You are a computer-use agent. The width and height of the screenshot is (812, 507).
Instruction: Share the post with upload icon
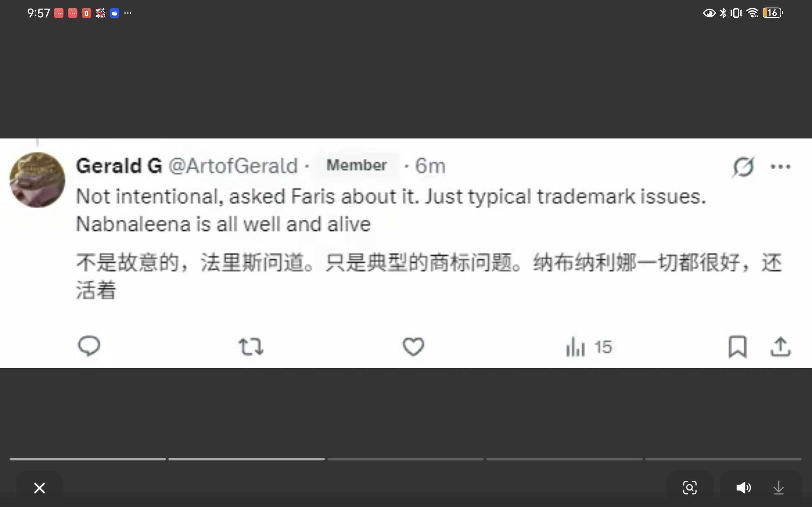pos(781,346)
